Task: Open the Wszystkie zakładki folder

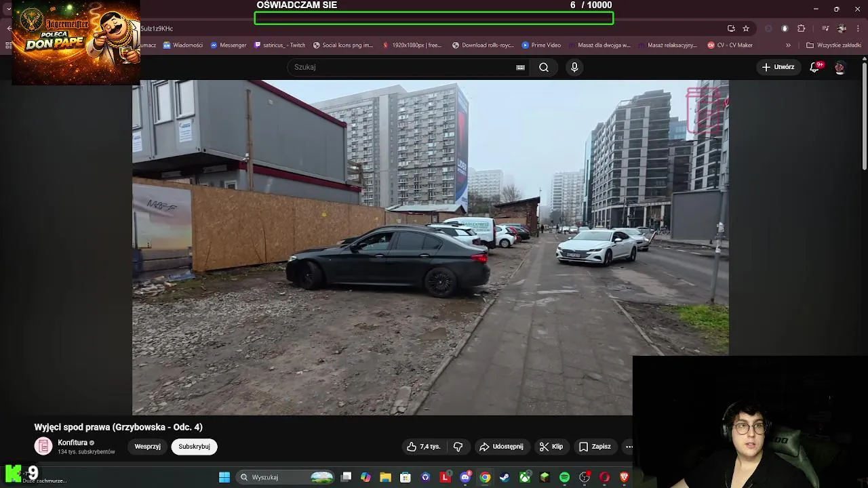Action: [834, 45]
